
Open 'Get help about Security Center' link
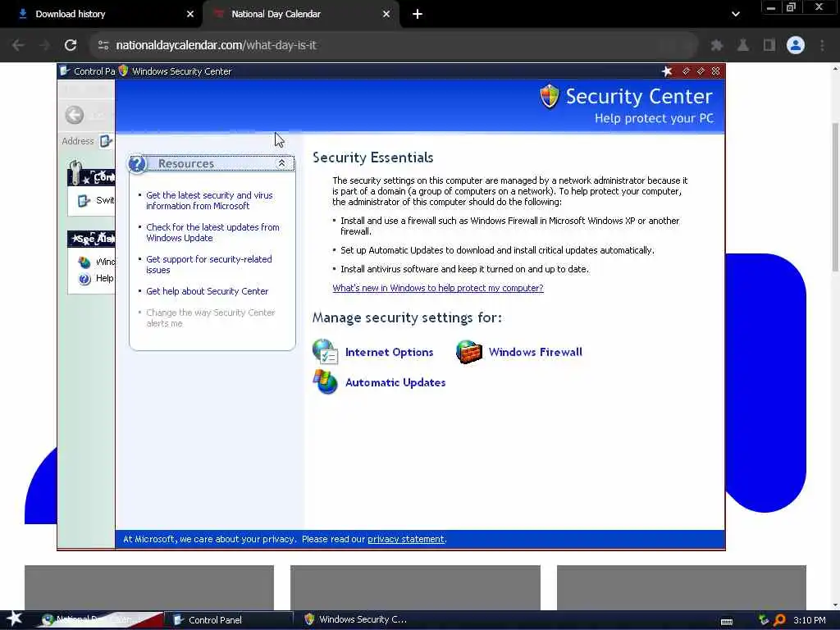click(208, 291)
